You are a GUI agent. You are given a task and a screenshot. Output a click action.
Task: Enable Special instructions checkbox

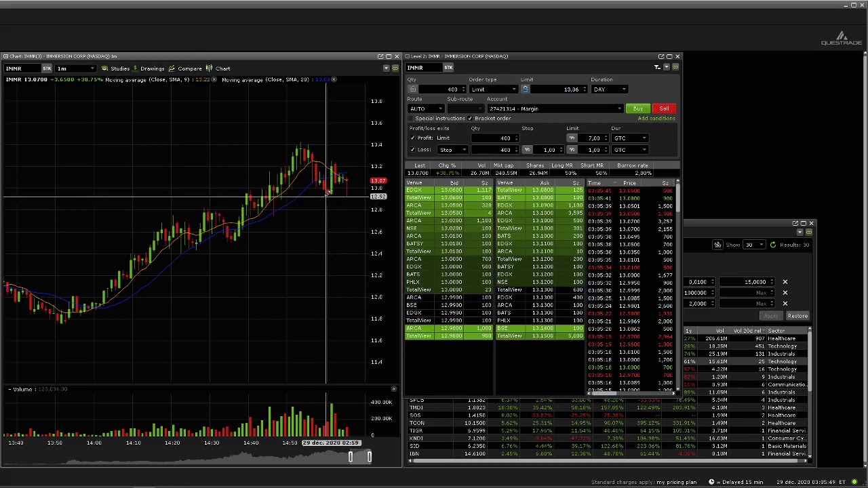point(412,119)
